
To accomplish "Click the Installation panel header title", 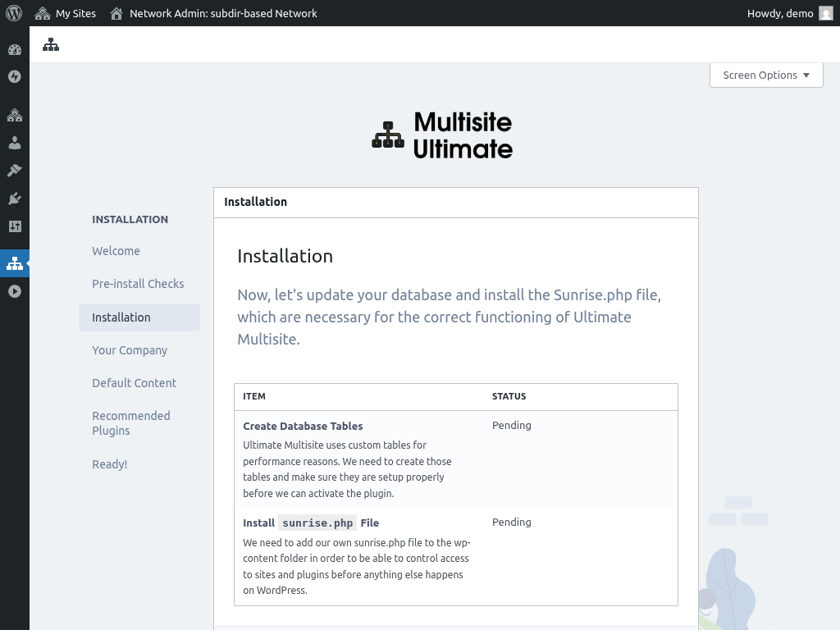I will coord(256,202).
